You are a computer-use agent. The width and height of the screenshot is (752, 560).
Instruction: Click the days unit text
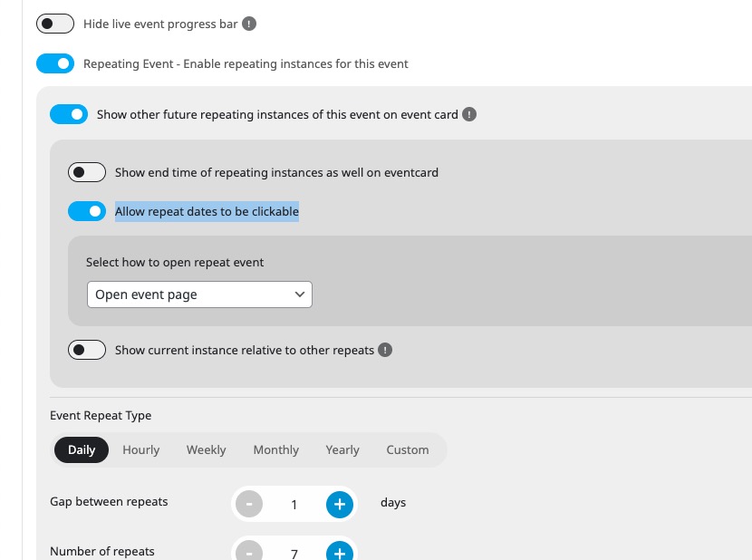click(393, 502)
